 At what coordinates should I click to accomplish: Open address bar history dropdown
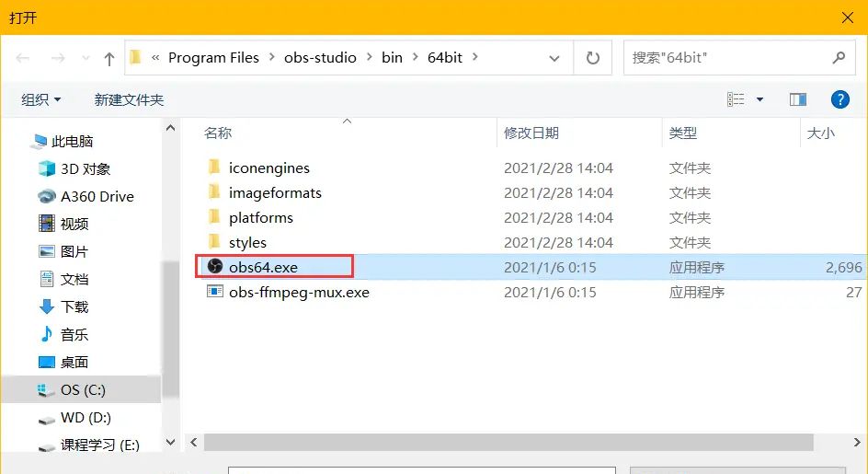554,58
